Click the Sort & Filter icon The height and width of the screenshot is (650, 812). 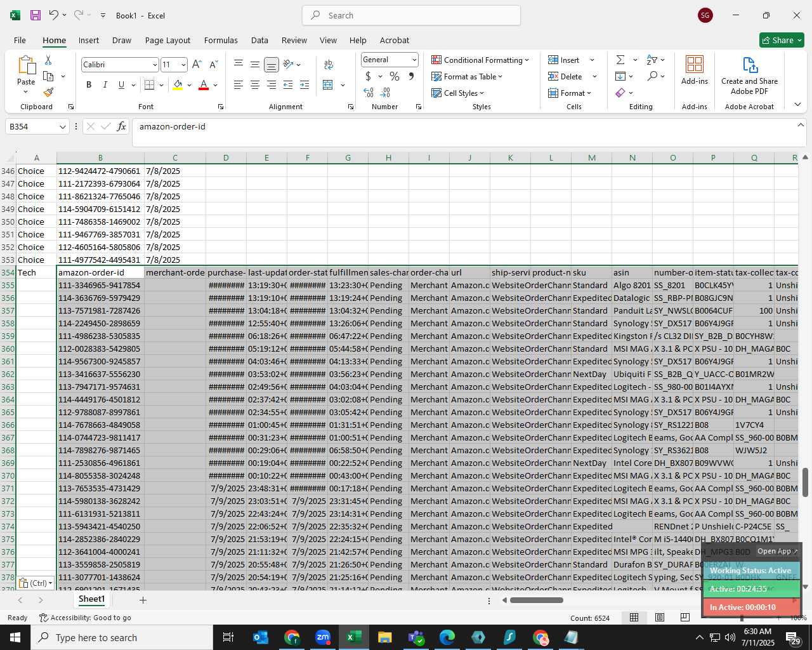click(x=652, y=60)
